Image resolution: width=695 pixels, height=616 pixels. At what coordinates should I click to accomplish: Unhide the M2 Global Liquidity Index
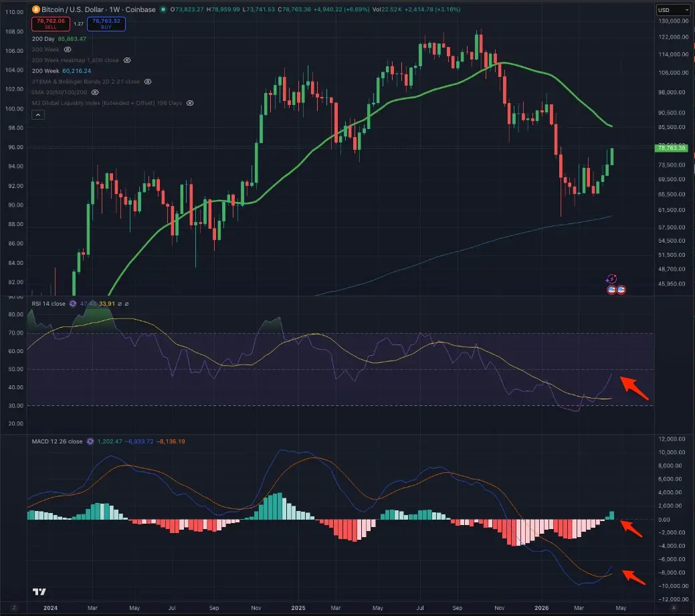[x=190, y=103]
